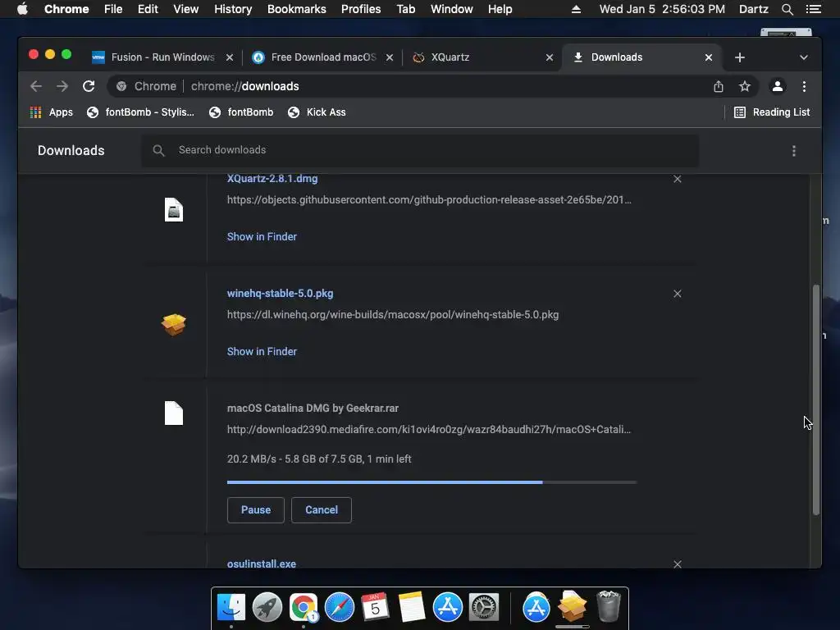
Task: Remove XQuartz-2.8.1.dmg from the list
Action: pos(677,179)
